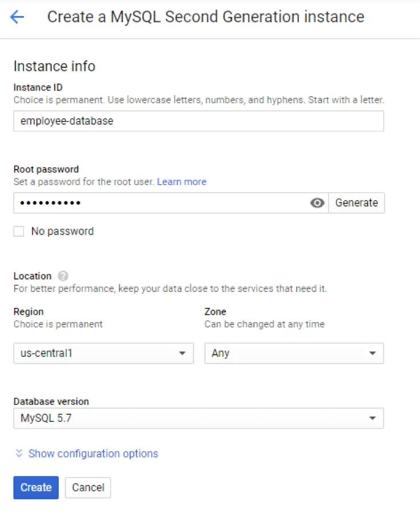
Task: Click the Region dropdown arrow
Action: coord(182,353)
